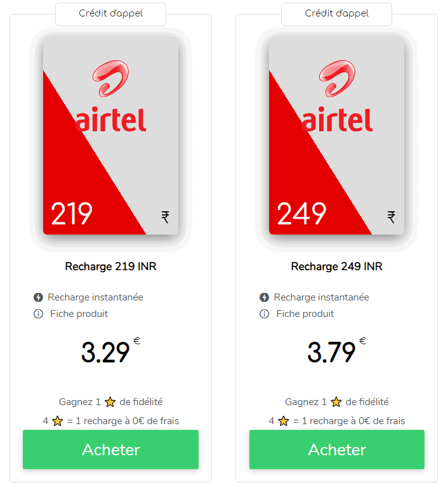Buy the 249 INR recharge with Acheter
Viewport: 448px width, 492px height.
[x=337, y=450]
